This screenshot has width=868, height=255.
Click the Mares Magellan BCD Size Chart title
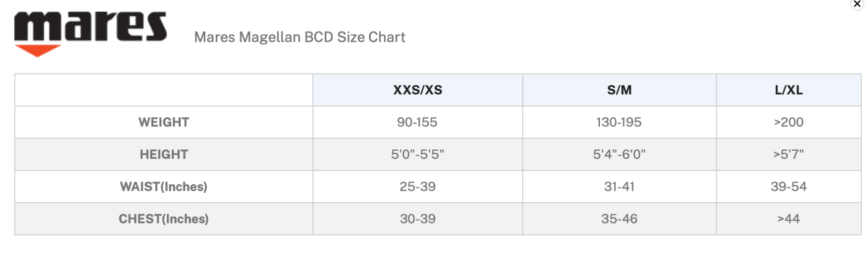pos(299,37)
